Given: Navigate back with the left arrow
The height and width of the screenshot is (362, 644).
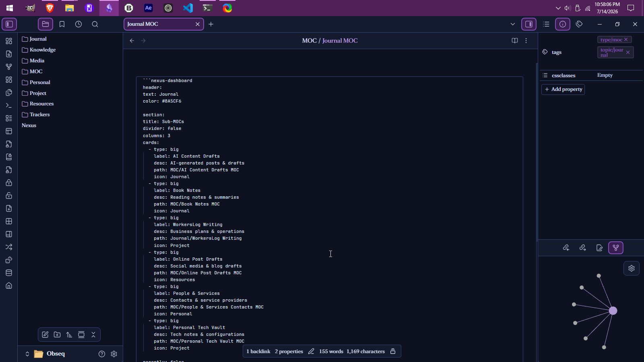Looking at the screenshot, I should click(x=132, y=41).
